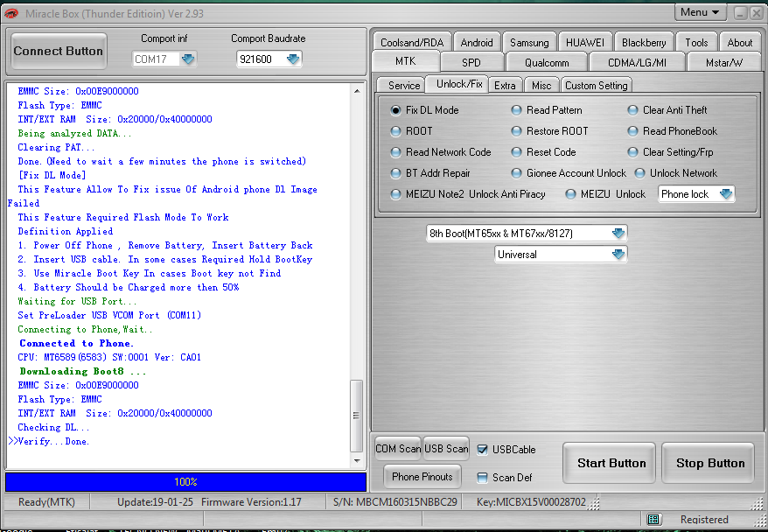Switch to the Qualcomm tab
The height and width of the screenshot is (532, 768).
[547, 63]
